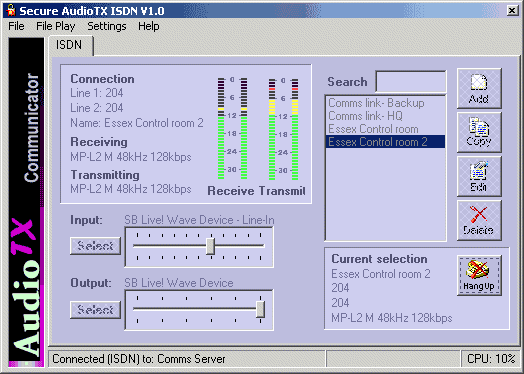
Task: Click the Transmit level meter
Action: (283, 129)
